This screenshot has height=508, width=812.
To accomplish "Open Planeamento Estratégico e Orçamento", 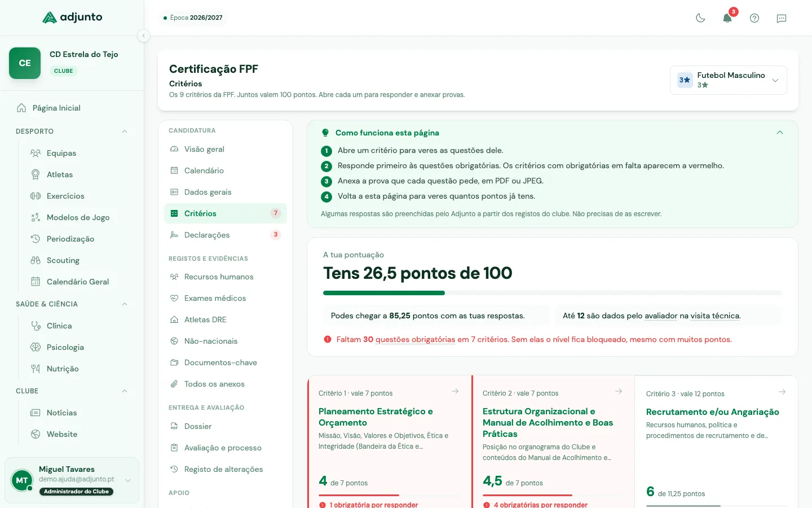I will point(376,417).
